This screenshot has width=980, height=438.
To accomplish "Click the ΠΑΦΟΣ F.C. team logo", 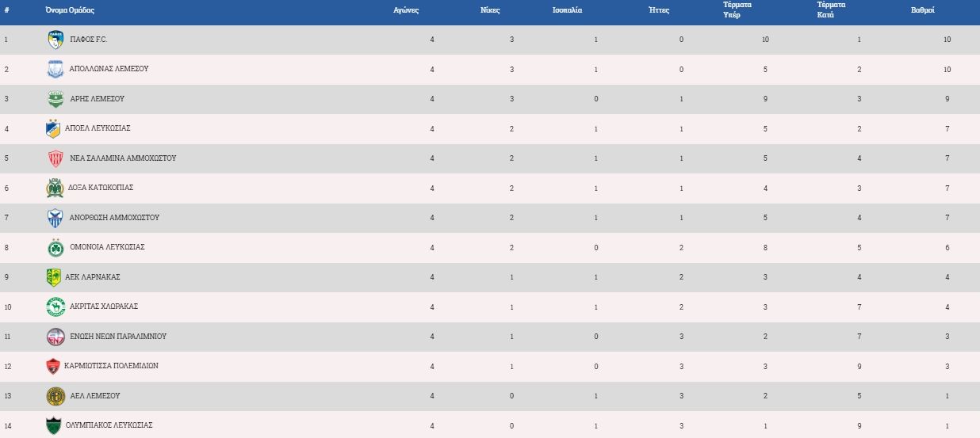I will click(55, 40).
